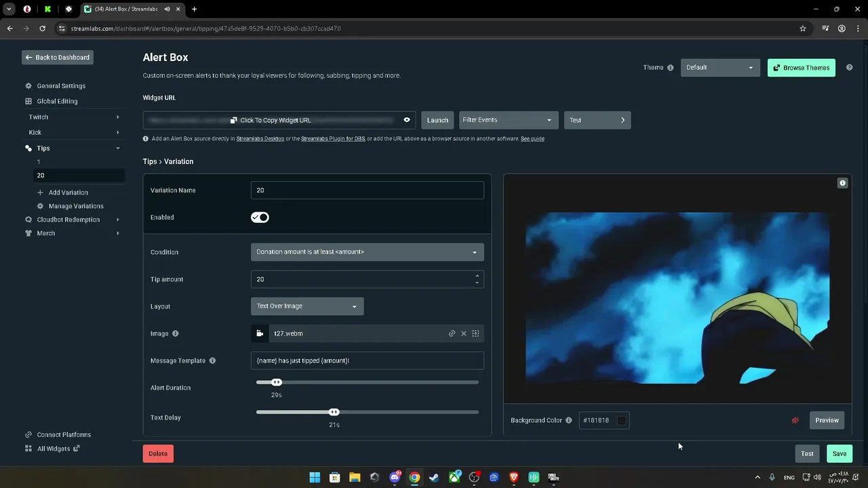
Task: Click the Message Template input field
Action: pos(367,361)
